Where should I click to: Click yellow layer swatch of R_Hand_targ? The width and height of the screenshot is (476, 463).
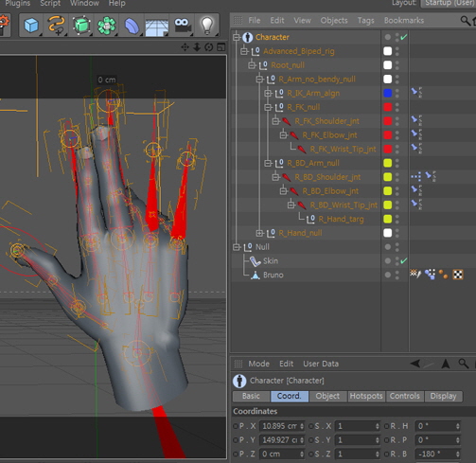click(x=388, y=219)
